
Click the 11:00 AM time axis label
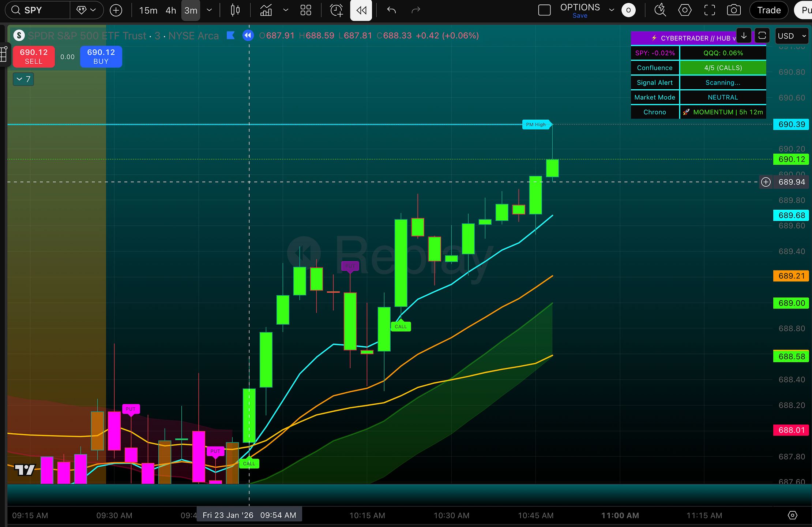[x=620, y=515]
